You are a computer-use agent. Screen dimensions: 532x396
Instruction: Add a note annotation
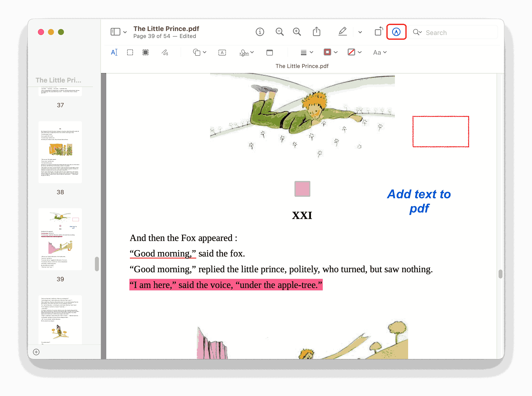pyautogui.click(x=270, y=52)
